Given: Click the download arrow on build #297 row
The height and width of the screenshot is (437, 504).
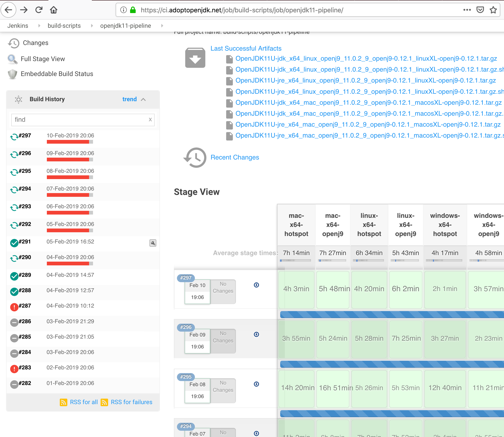Looking at the screenshot, I should [256, 285].
